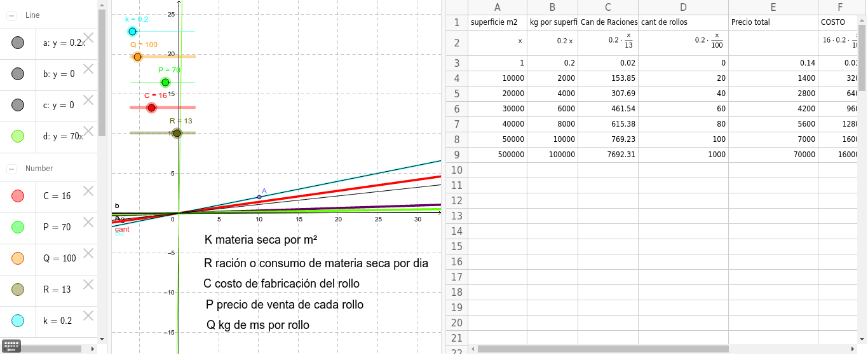Click the Algebra view scroll right arrow
The width and height of the screenshot is (868, 355).
93,349
